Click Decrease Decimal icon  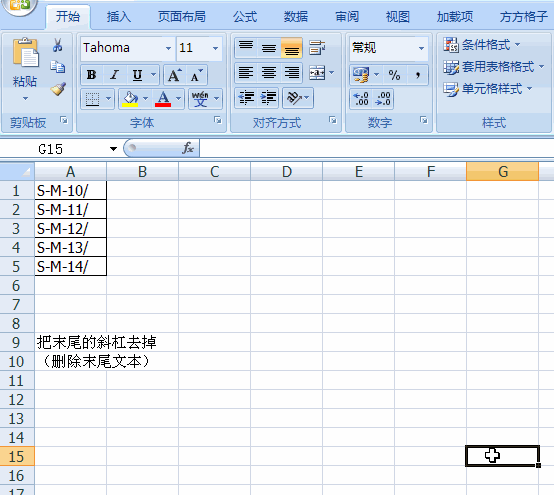click(x=383, y=99)
